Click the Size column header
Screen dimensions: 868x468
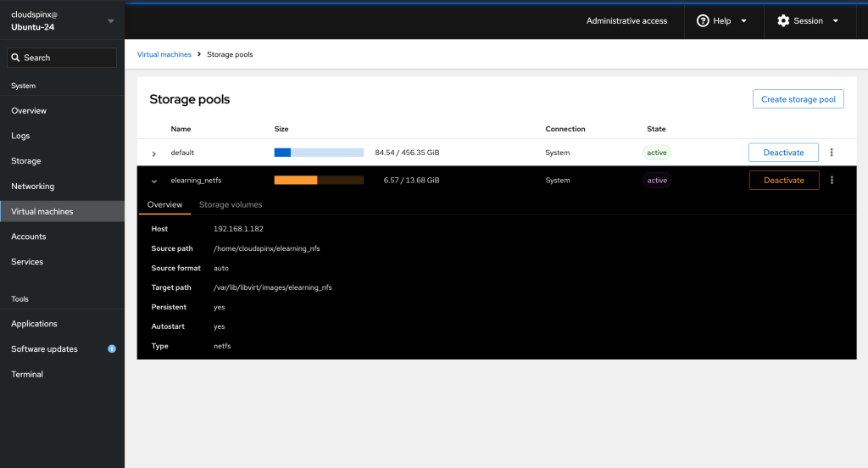pos(281,129)
